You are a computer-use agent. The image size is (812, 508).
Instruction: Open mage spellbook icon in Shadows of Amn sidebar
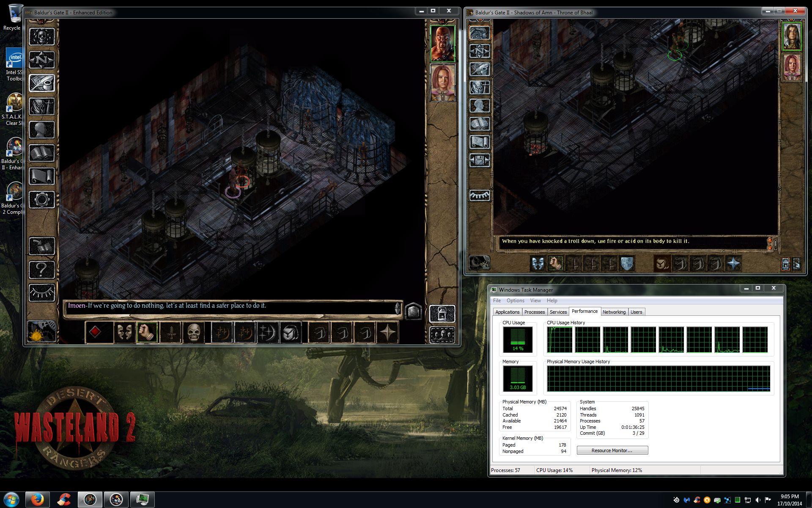480,124
